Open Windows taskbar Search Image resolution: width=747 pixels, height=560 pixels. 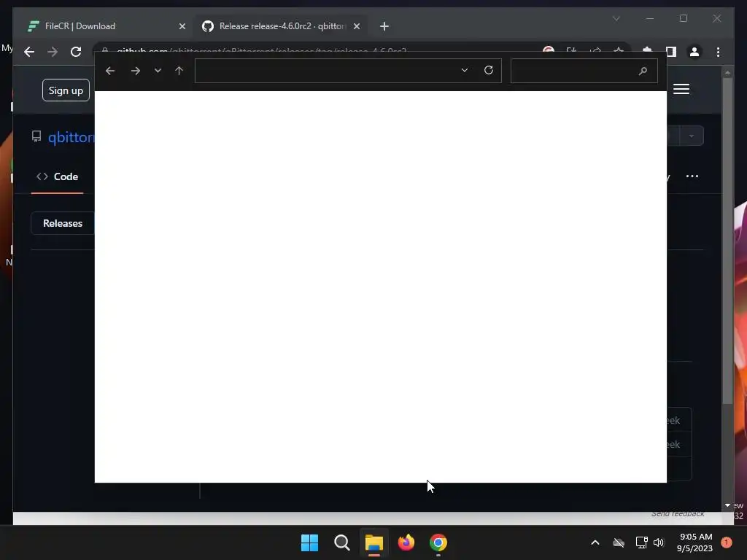pos(341,542)
